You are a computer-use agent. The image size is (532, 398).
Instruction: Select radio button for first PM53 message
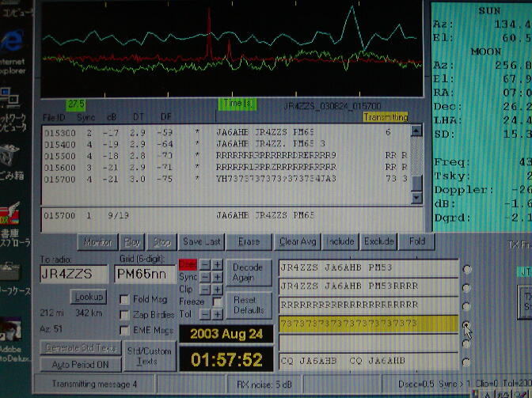[467, 269]
